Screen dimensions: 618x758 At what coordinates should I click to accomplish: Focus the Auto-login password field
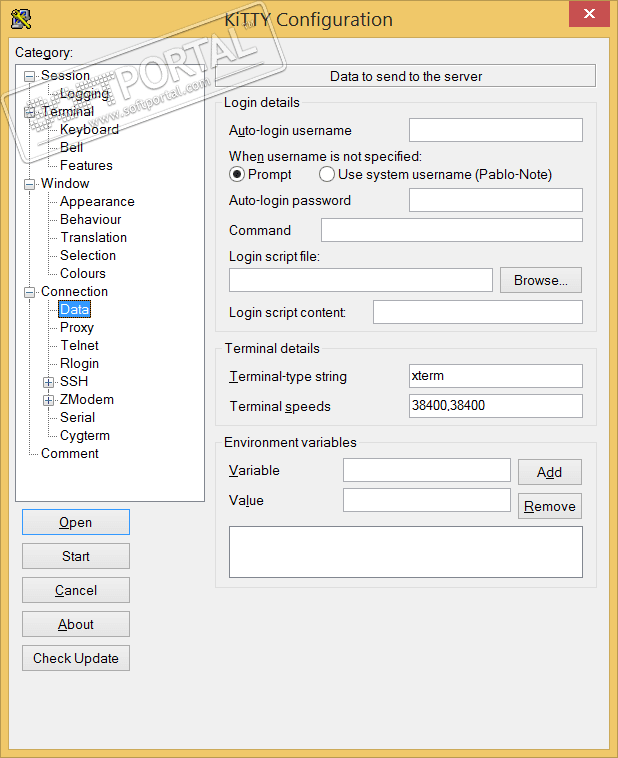tap(496, 200)
